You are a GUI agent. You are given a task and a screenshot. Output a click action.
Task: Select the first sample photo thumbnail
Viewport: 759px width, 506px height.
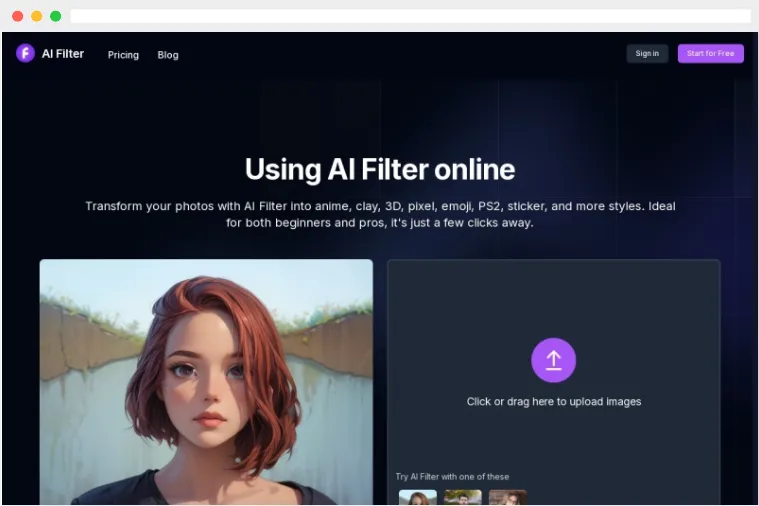click(418, 497)
